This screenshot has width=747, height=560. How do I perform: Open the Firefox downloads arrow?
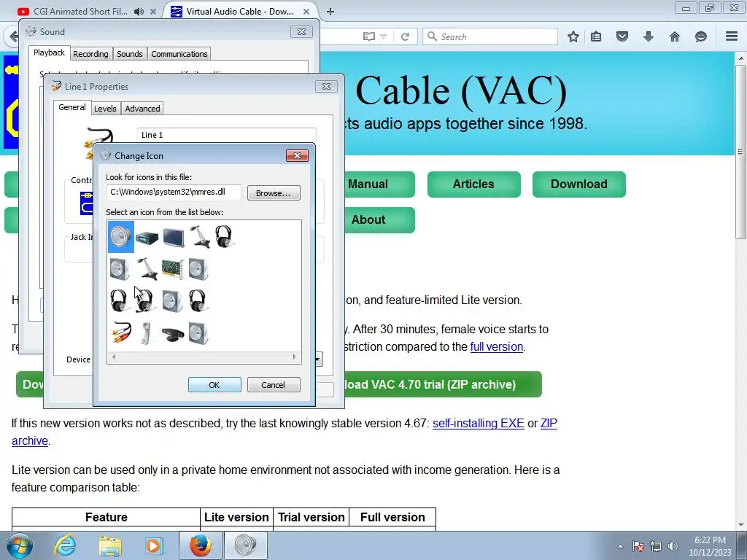pyautogui.click(x=649, y=36)
